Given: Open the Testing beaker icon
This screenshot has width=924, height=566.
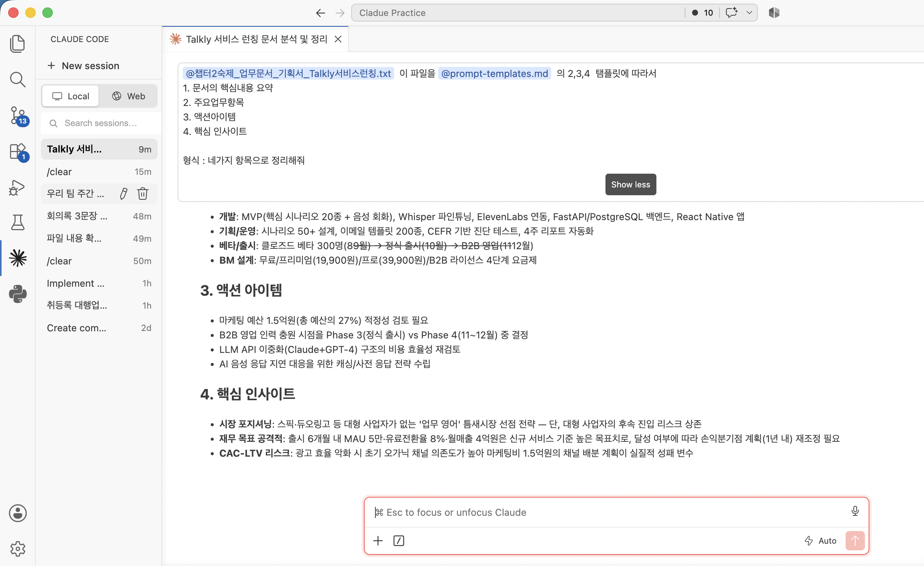Looking at the screenshot, I should (17, 222).
